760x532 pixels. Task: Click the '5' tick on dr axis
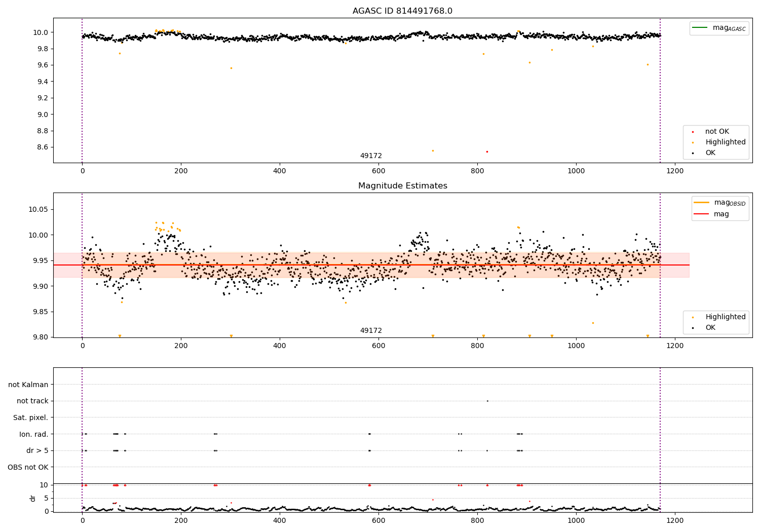click(46, 498)
